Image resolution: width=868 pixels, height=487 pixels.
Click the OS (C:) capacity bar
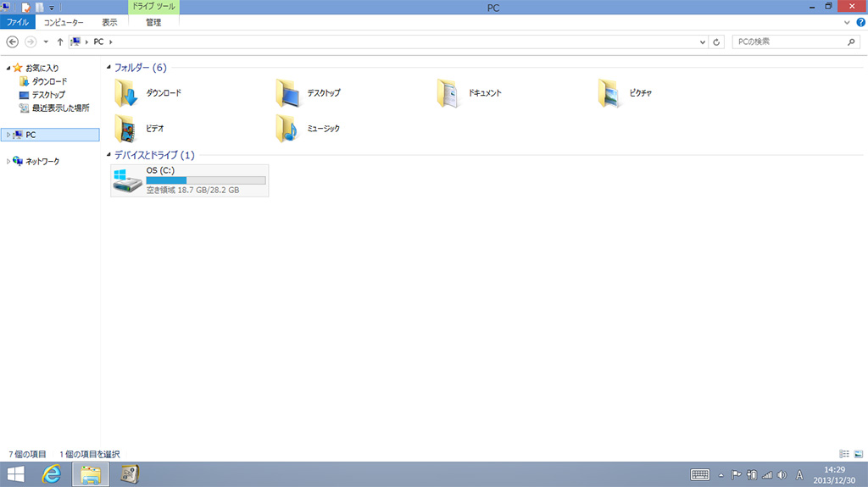point(206,180)
